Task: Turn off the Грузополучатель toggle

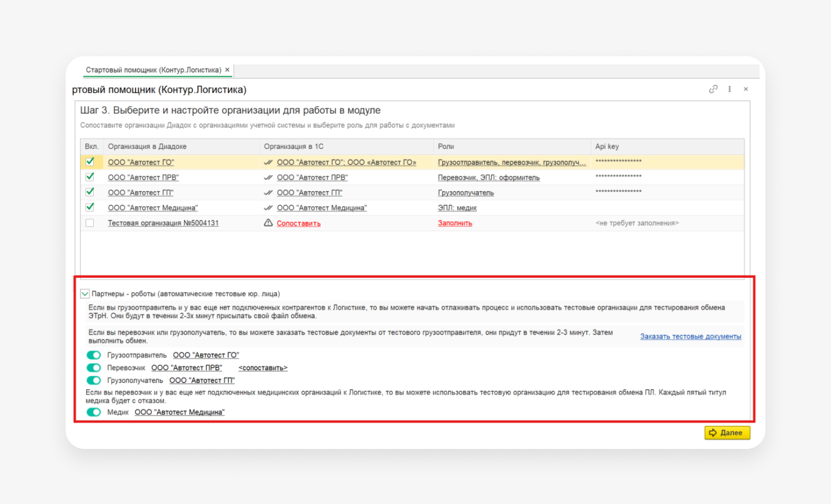Action: click(94, 380)
